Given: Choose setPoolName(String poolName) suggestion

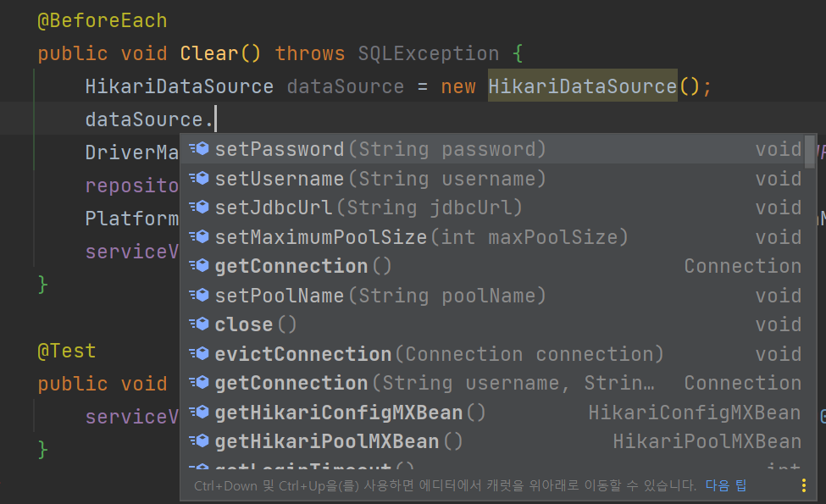Looking at the screenshot, I should pos(492,296).
